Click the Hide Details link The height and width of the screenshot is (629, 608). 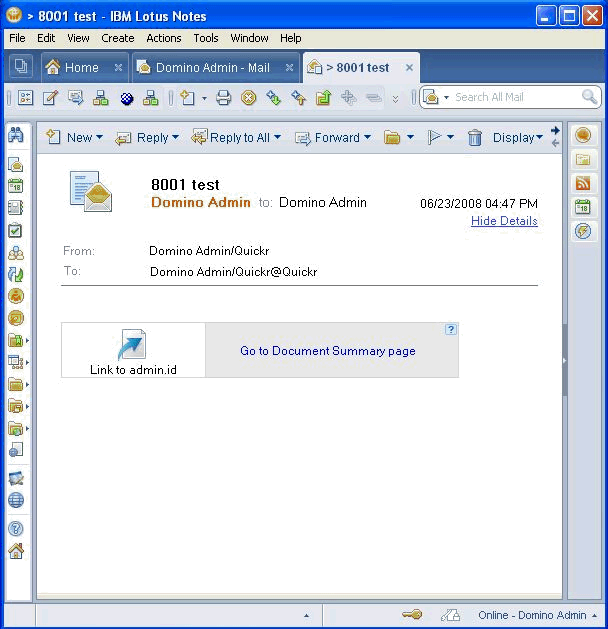504,221
